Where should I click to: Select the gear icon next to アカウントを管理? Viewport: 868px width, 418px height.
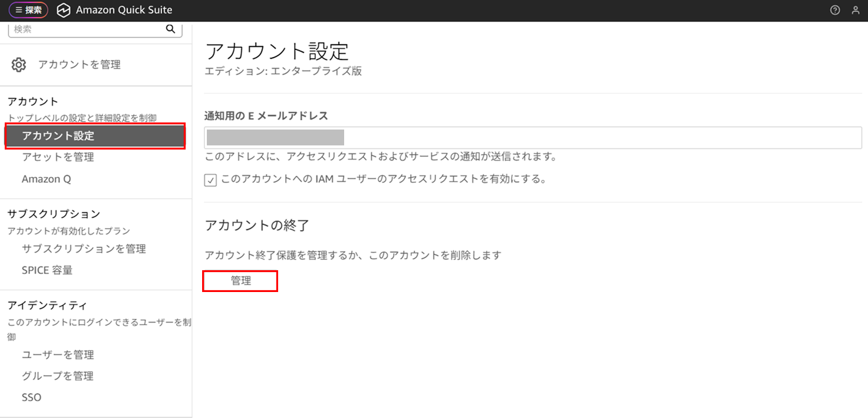pos(18,64)
